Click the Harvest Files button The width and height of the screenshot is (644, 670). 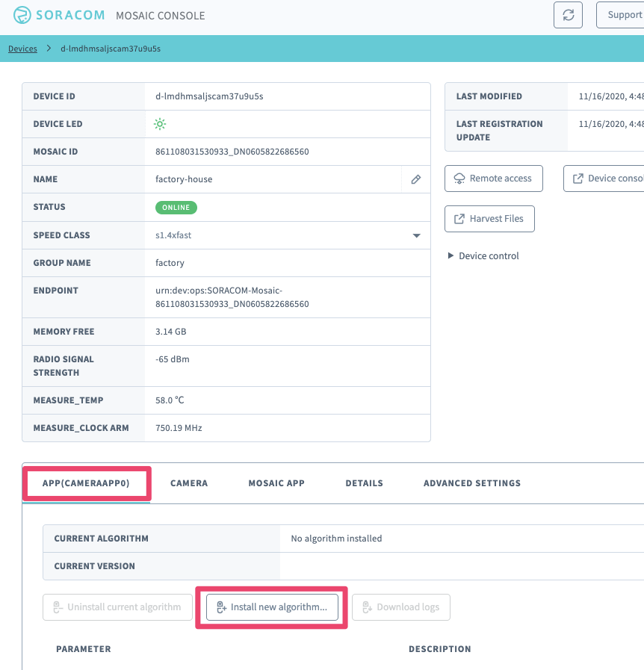[x=489, y=219]
